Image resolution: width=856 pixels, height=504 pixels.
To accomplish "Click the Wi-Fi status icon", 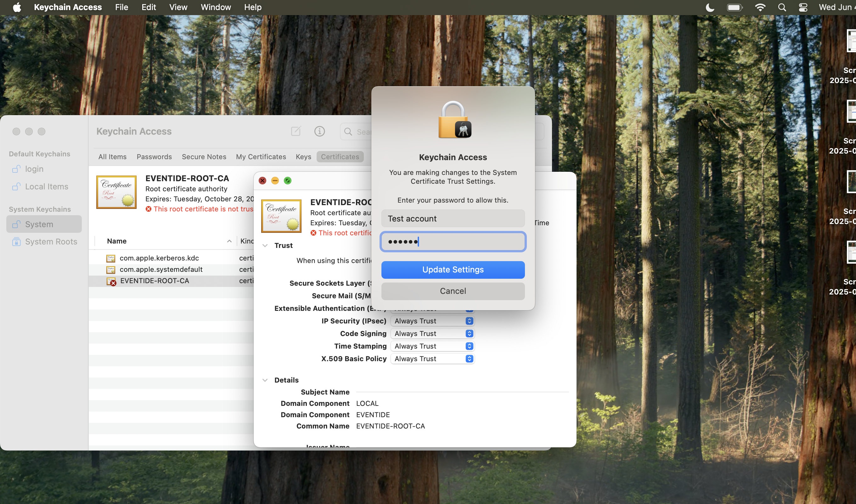I will tap(760, 7).
